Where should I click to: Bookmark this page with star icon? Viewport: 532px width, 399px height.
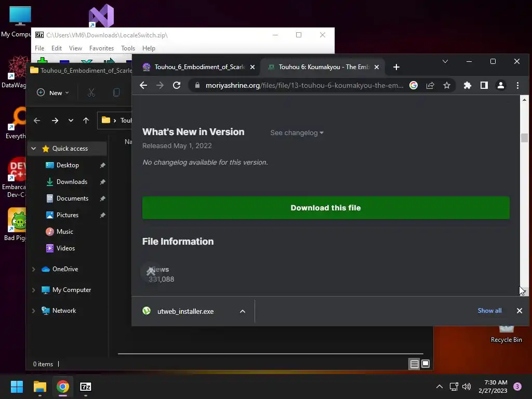point(446,85)
